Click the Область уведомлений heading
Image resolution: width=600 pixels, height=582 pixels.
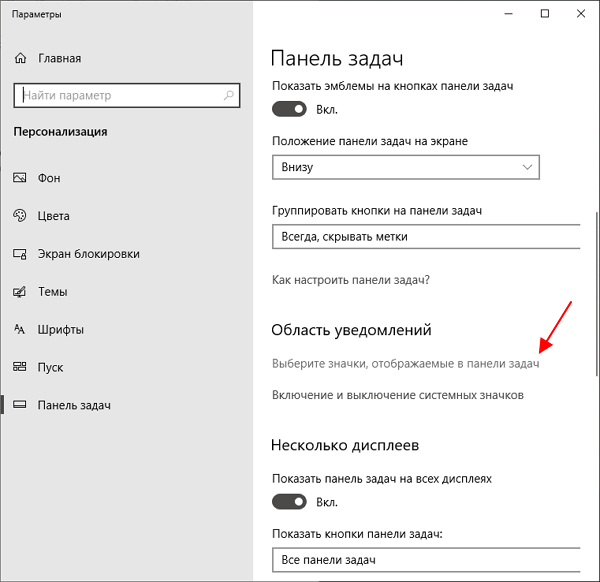point(351,330)
